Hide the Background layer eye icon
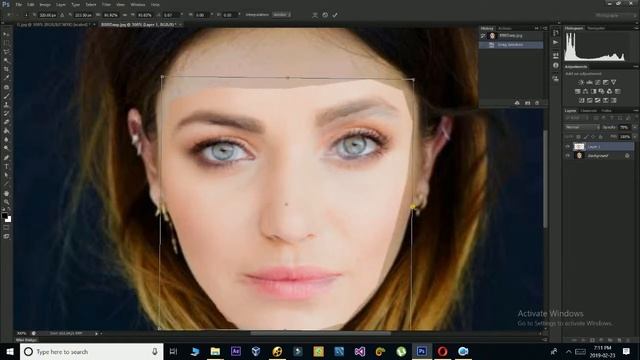Viewport: 640px width, 360px height. click(x=567, y=156)
